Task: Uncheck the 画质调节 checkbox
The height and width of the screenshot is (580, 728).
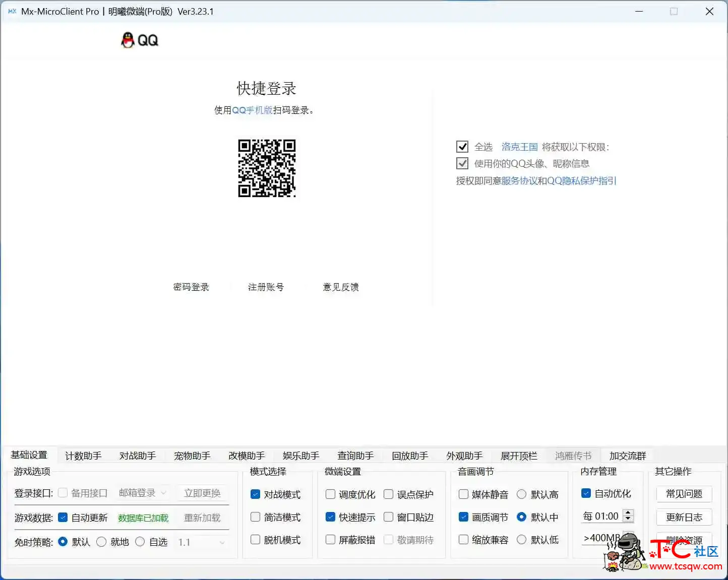Action: click(x=463, y=517)
